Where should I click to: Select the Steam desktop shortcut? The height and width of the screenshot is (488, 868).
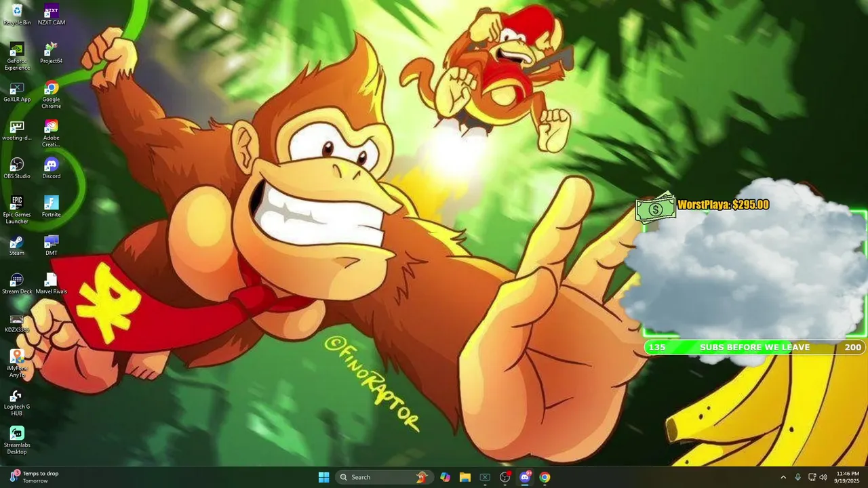17,246
